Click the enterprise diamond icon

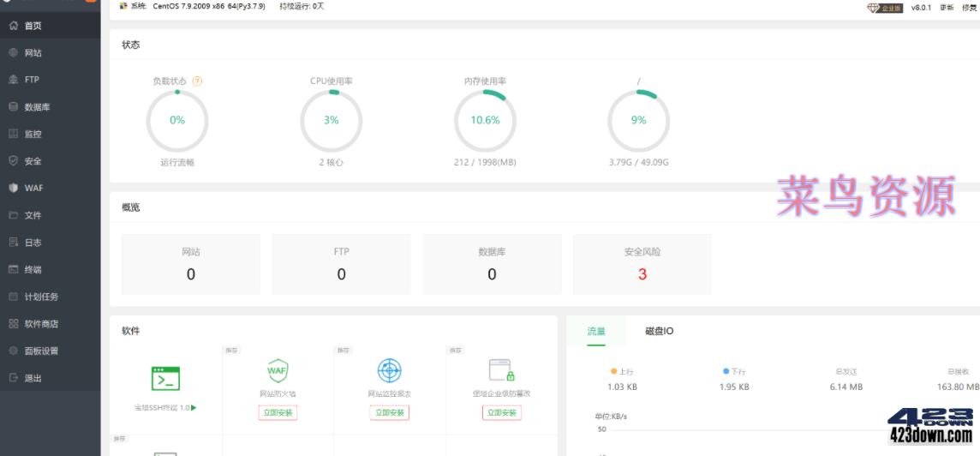pyautogui.click(x=873, y=8)
